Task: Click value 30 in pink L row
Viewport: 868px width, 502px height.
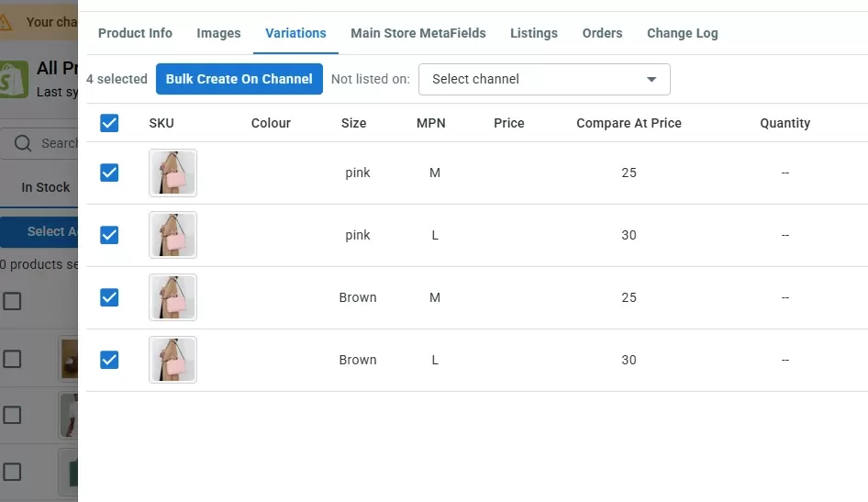Action: 629,235
